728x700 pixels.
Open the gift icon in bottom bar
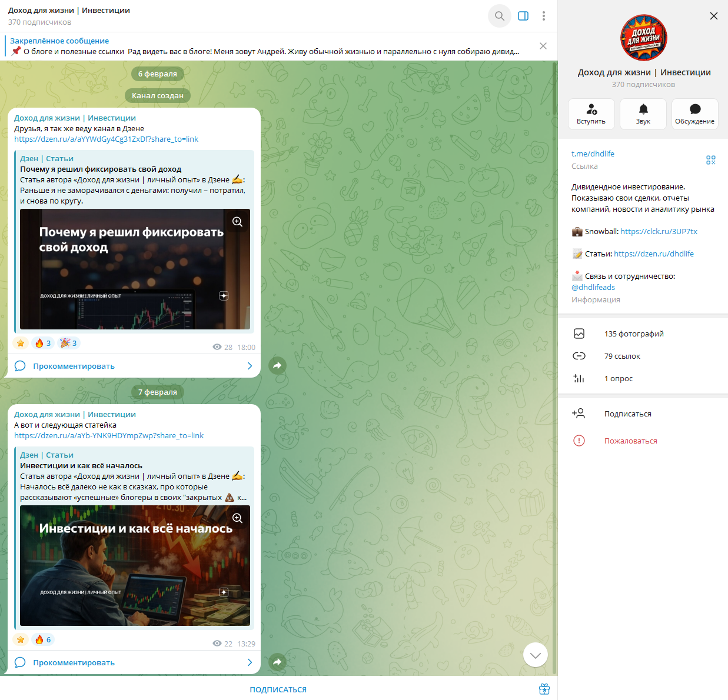pos(544,689)
